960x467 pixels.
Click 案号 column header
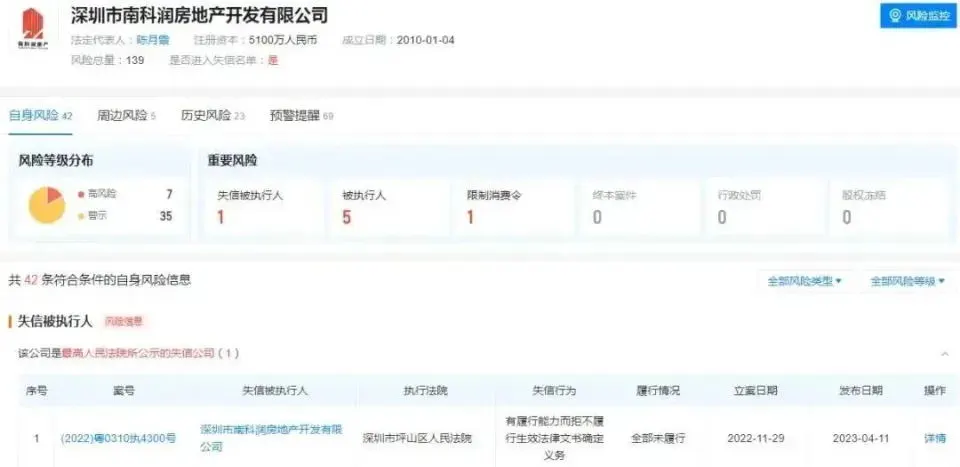click(x=124, y=390)
